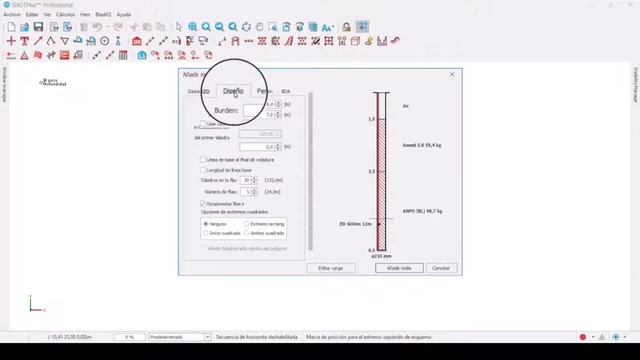Image resolution: width=640 pixels, height=360 pixels.
Task: Select the 'Ninguno' radio option
Action: point(206,224)
